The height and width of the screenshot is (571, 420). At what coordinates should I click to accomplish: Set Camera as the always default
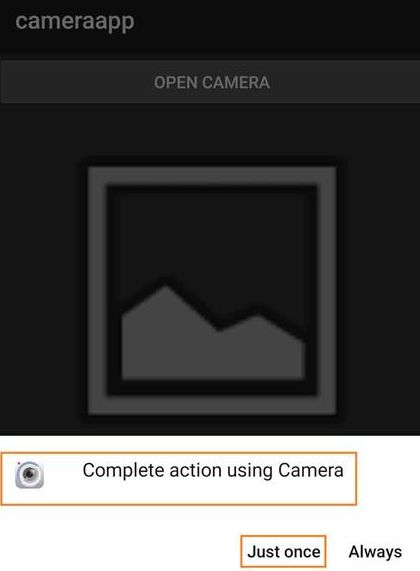click(375, 552)
